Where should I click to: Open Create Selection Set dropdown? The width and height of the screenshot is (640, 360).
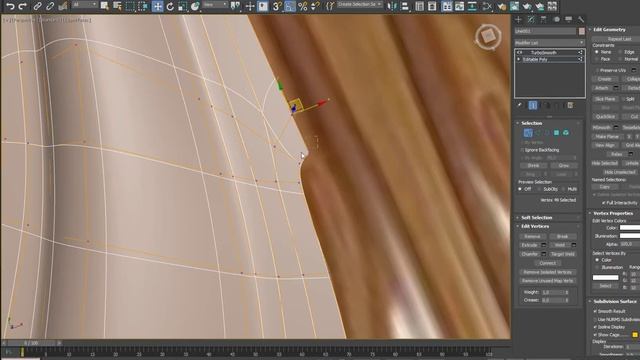360,5
